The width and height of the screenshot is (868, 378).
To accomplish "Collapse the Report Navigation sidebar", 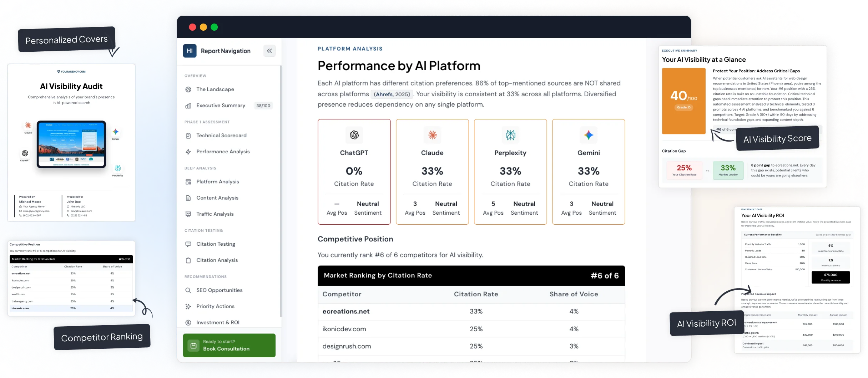I will 269,51.
